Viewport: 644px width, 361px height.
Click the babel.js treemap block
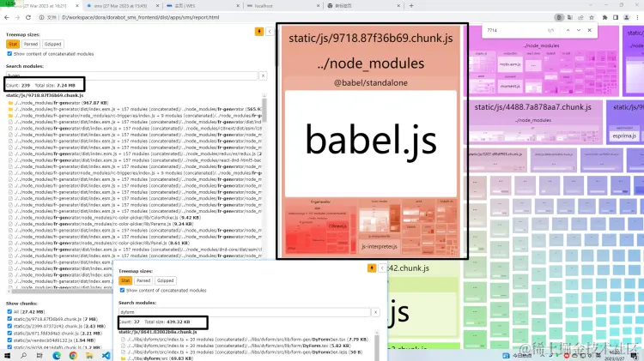(371, 143)
